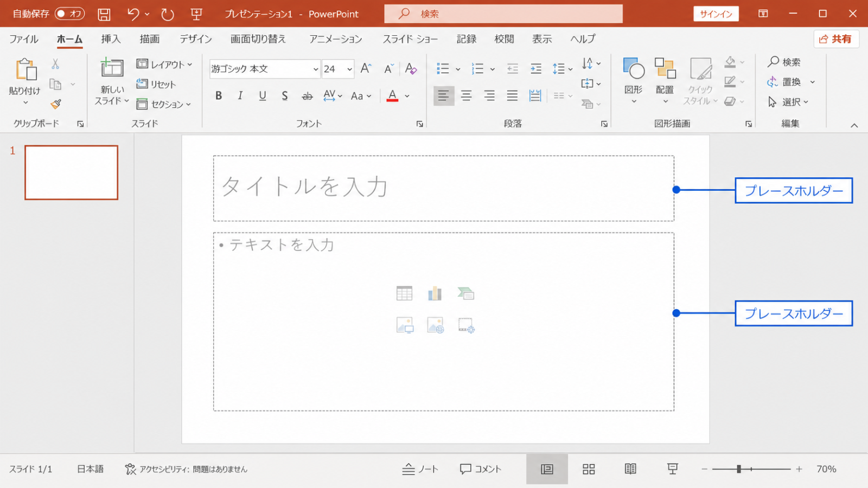868x488 pixels.
Task: Toggle Italic formatting
Action: [240, 96]
